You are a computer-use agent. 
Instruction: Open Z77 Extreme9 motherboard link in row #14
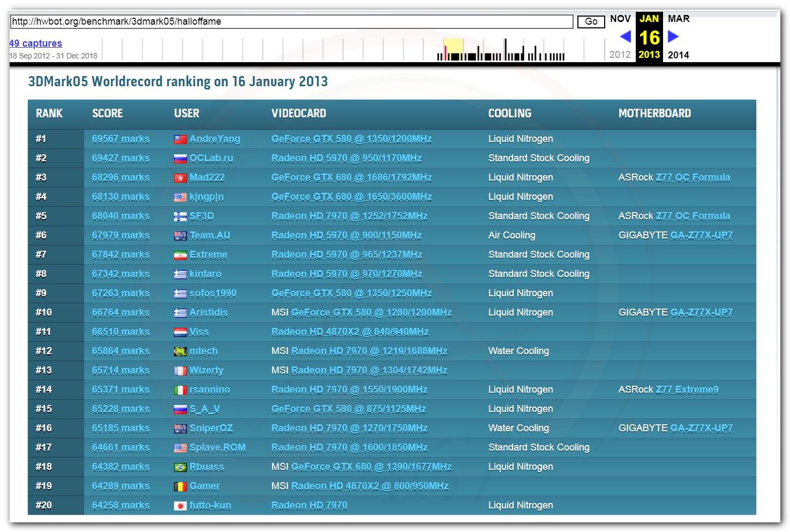pos(687,389)
